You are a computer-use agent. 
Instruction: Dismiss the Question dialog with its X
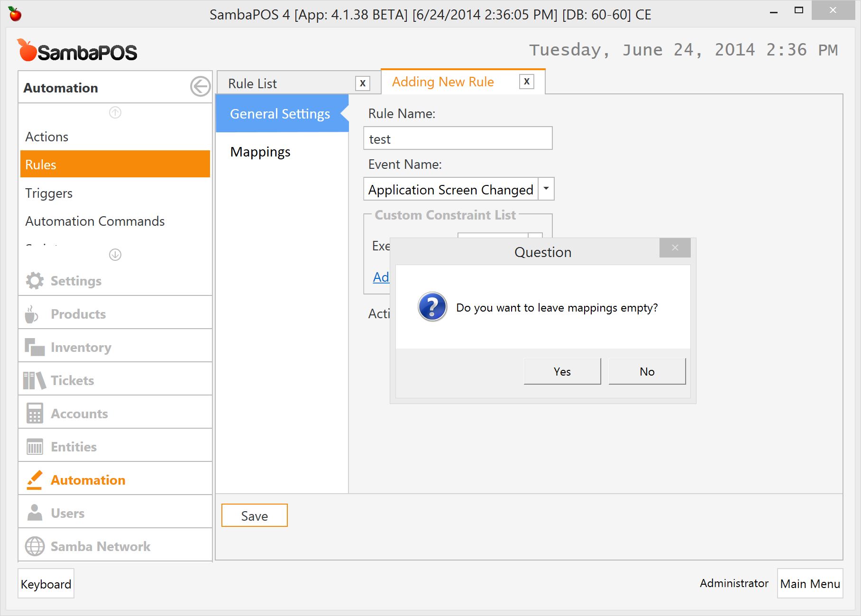pyautogui.click(x=675, y=248)
